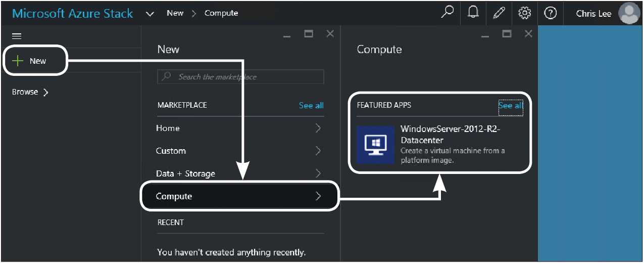The height and width of the screenshot is (264, 644).
Task: Open the search magnifier icon in top bar
Action: click(447, 13)
